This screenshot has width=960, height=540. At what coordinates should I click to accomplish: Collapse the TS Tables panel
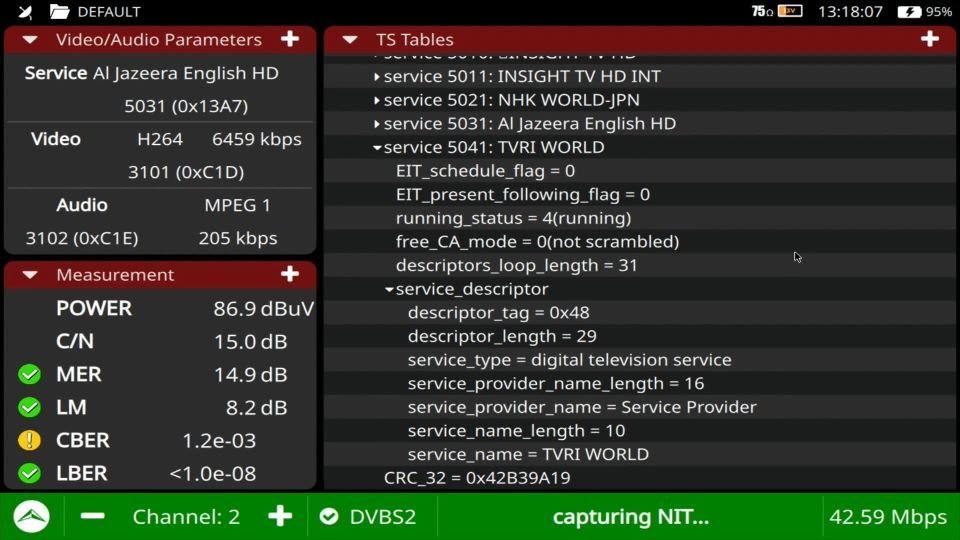tap(350, 40)
